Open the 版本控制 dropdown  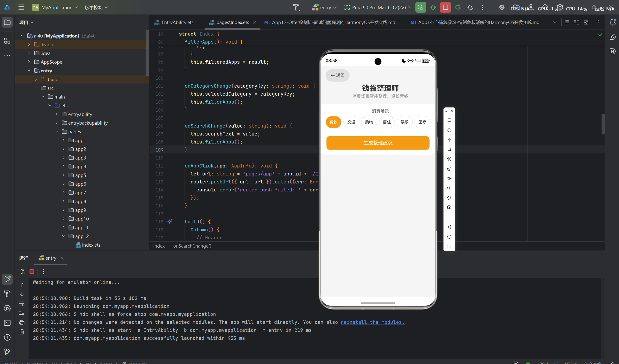[96, 7]
